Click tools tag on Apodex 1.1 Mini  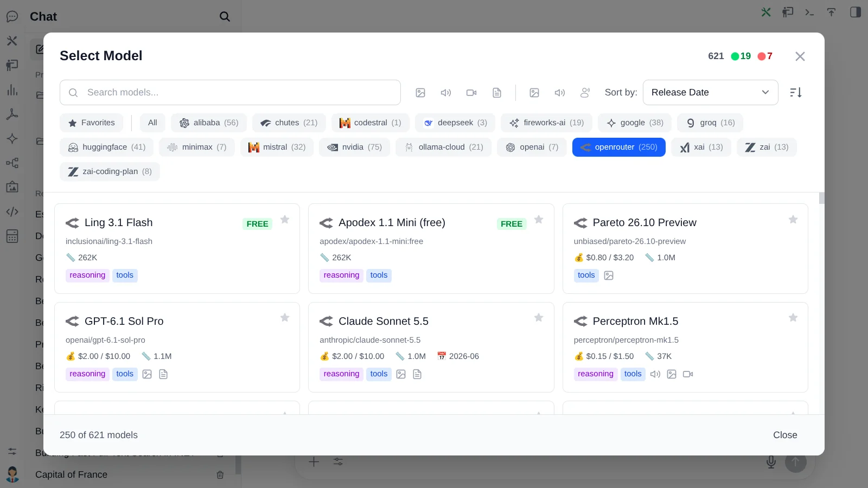pos(379,275)
